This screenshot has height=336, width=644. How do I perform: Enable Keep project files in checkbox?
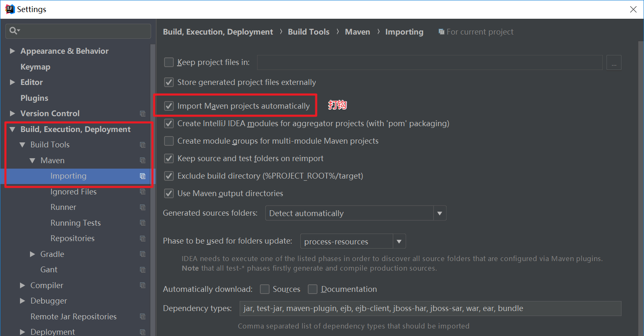pos(169,62)
